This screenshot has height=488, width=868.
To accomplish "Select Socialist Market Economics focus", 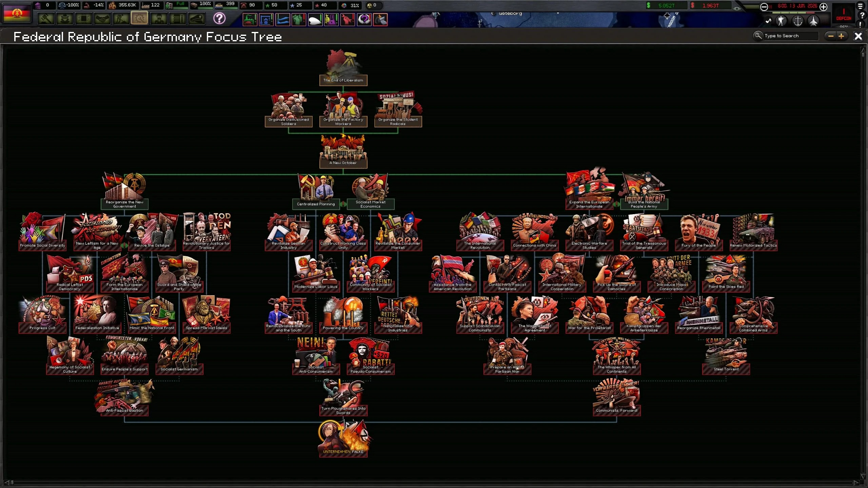I will pyautogui.click(x=371, y=191).
